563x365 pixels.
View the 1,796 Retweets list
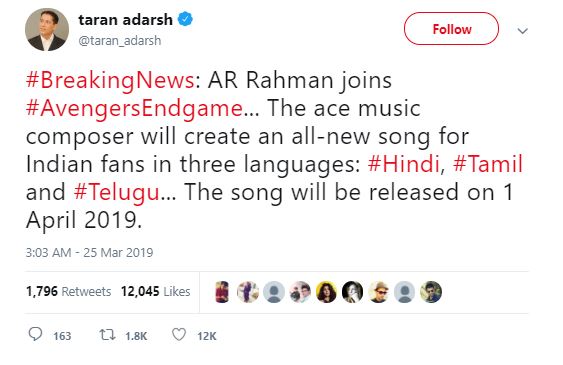coord(68,291)
